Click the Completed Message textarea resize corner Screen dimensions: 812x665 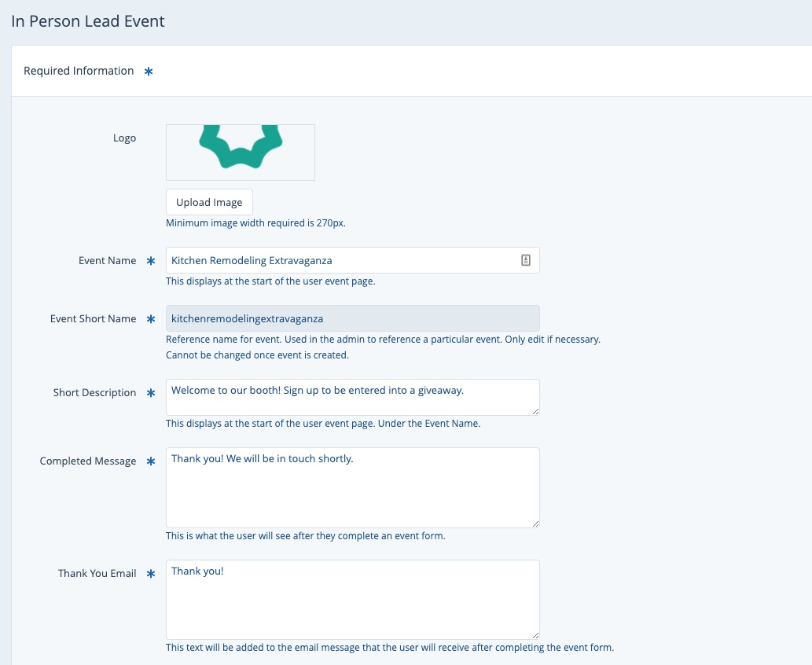(x=536, y=524)
